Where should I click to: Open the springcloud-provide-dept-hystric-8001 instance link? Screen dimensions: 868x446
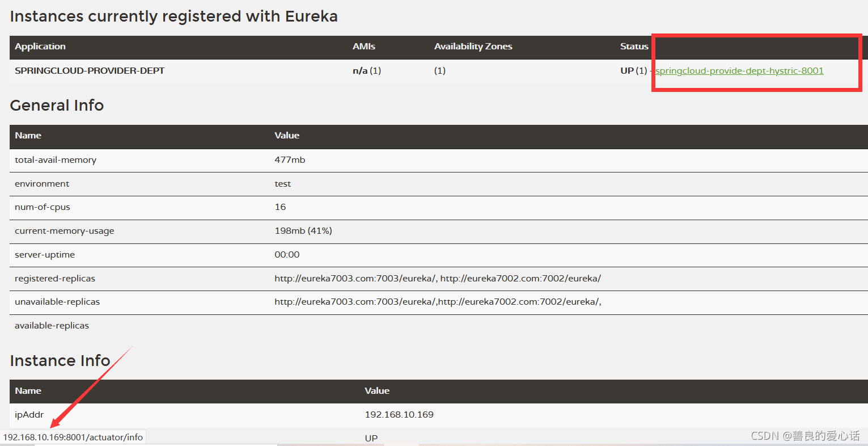coord(739,71)
